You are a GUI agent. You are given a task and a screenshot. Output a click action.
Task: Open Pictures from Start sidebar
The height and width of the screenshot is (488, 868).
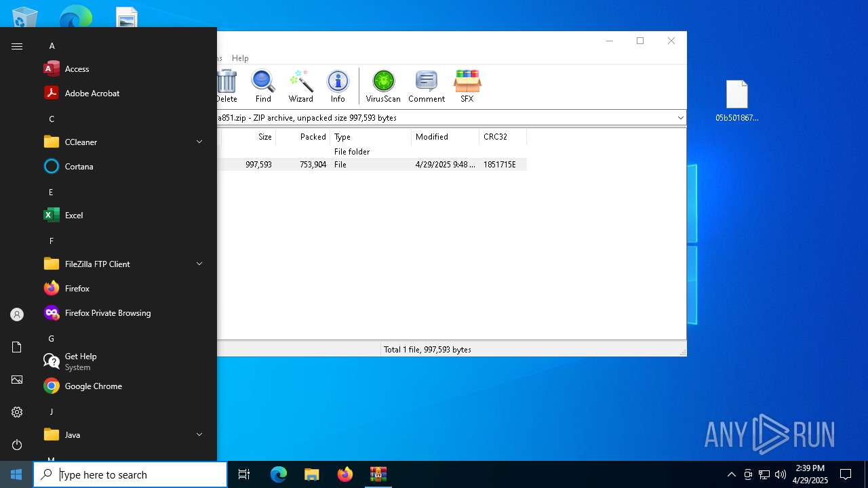tap(17, 380)
